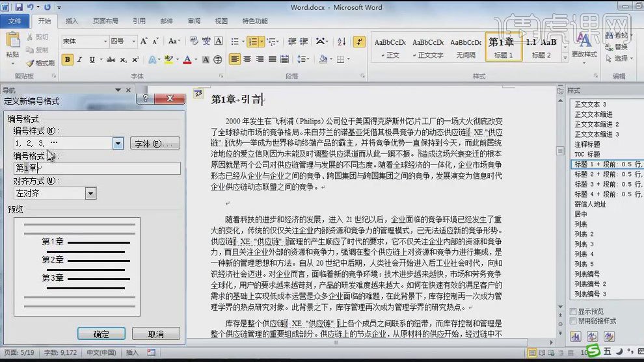Open the font size dropdown 四号
Screen dimensions: 644x362
coord(133,42)
